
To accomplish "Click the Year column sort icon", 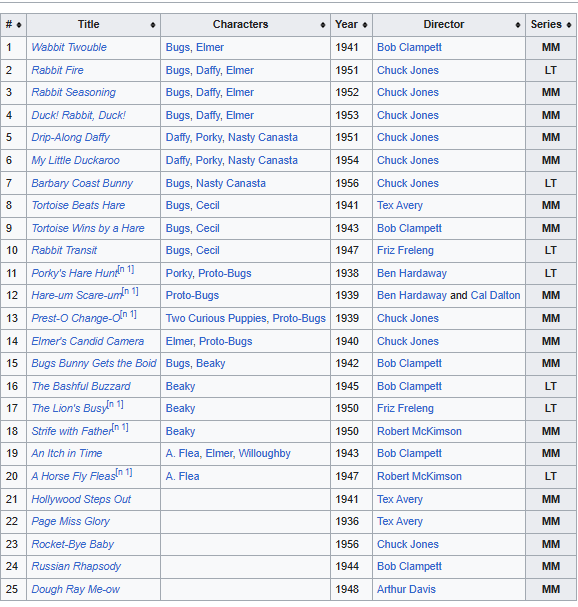I will 365,25.
